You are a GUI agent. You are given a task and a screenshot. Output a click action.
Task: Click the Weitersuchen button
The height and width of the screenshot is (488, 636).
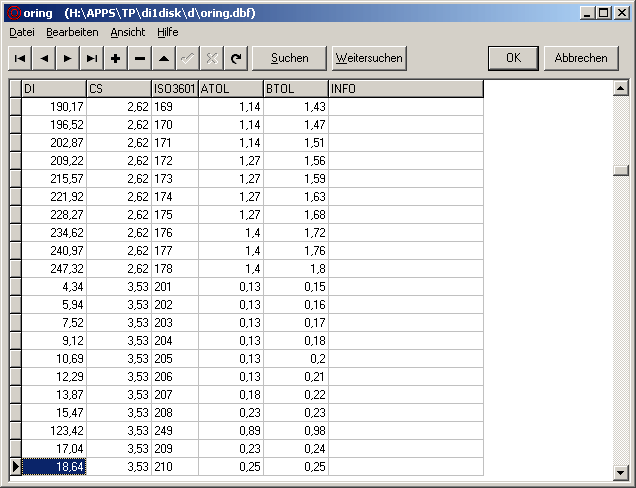pos(369,58)
